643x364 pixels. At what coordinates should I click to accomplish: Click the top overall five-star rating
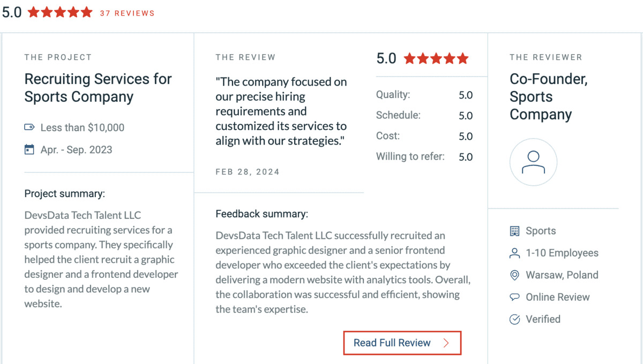pyautogui.click(x=60, y=12)
